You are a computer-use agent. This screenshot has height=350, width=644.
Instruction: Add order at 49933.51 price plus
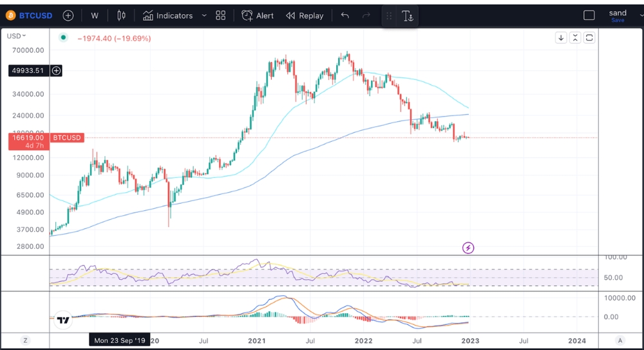click(x=56, y=71)
